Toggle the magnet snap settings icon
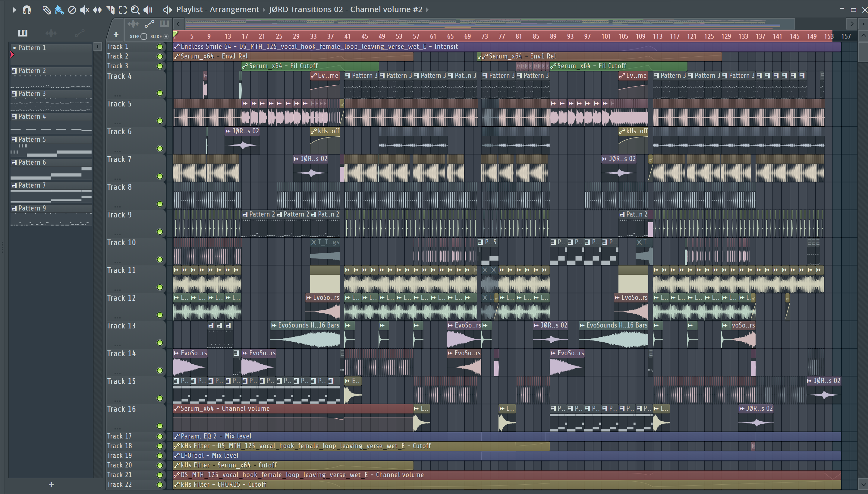 (27, 10)
